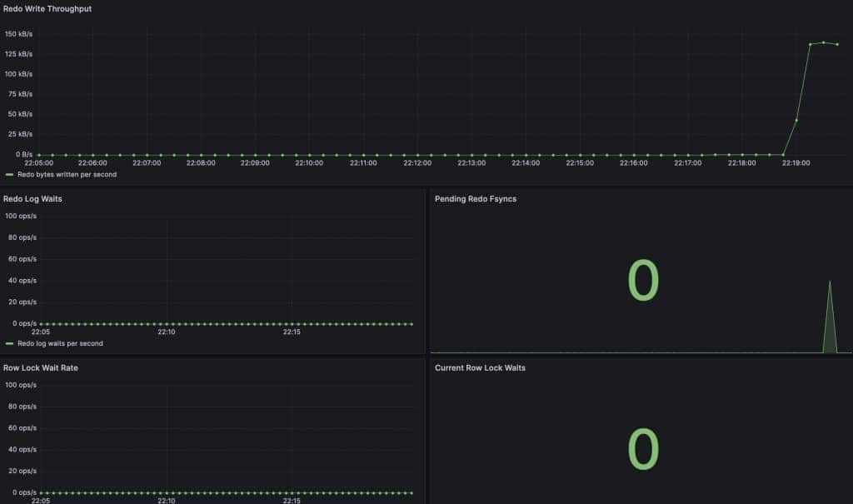Viewport: 853px width, 504px height.
Task: Click the '125 kB/s' y-axis label
Action: pos(18,54)
